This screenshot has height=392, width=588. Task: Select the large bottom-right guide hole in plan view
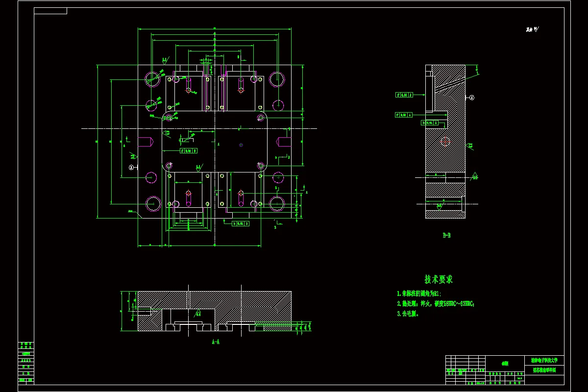277,203
